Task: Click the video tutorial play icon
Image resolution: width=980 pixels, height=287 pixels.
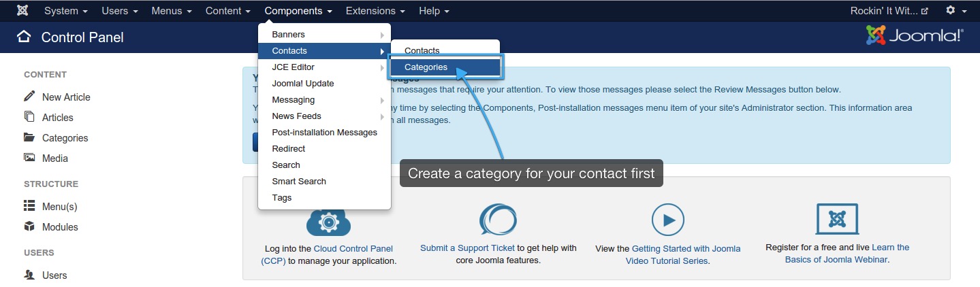Action: pyautogui.click(x=667, y=220)
